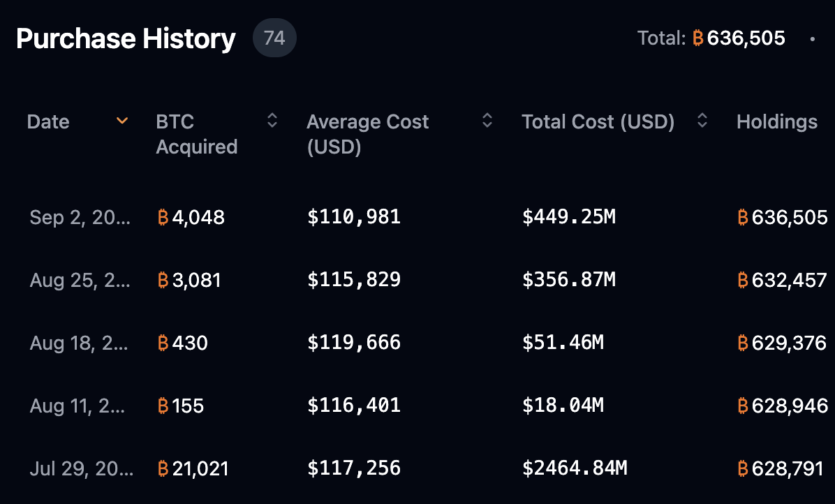The width and height of the screenshot is (835, 504).
Task: Click the $356.87M total cost cell
Action: [x=570, y=280]
